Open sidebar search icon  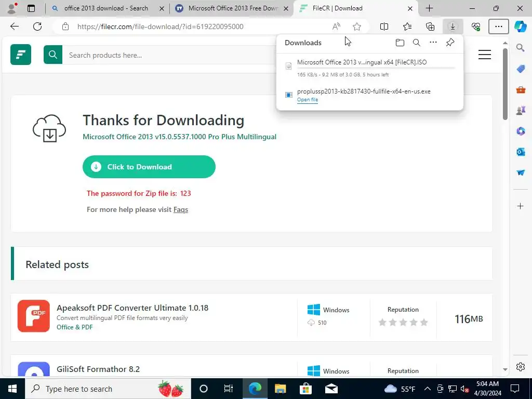pos(521,47)
